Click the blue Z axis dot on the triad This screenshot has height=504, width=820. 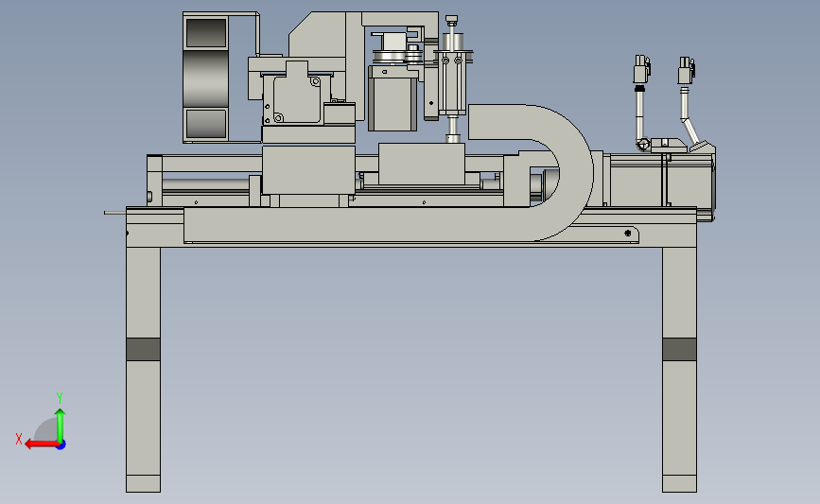(61, 445)
